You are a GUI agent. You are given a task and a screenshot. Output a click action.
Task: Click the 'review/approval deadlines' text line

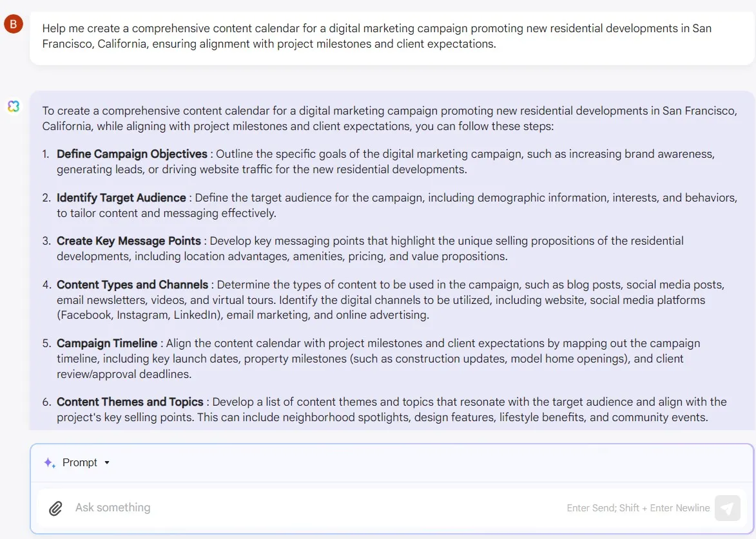(124, 374)
